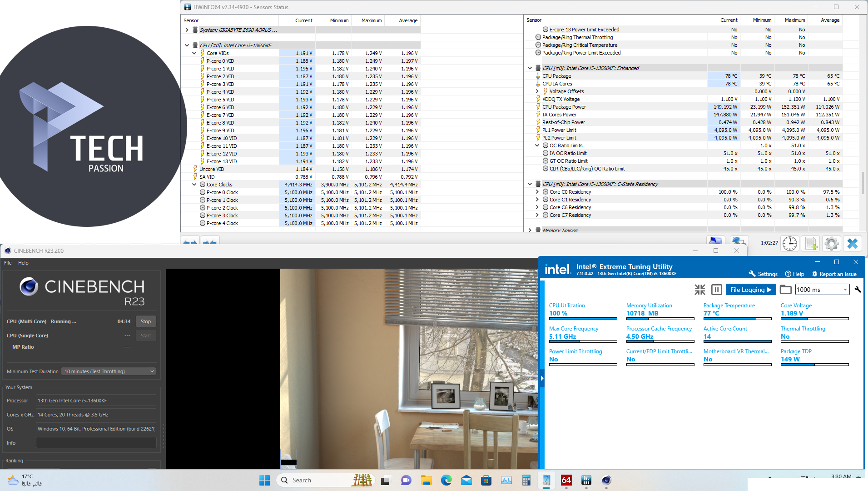
Task: Expand the Core C0 Residency row
Action: click(537, 192)
